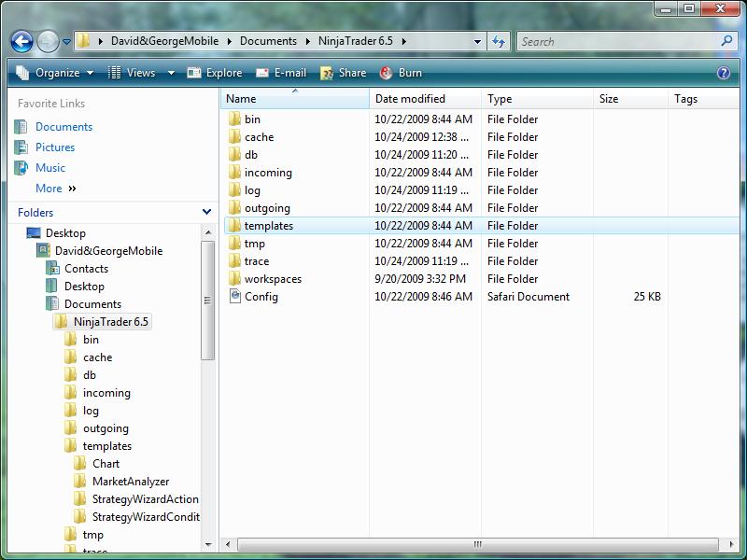The width and height of the screenshot is (747, 560).
Task: Select trace folder icon in file list
Action: [x=234, y=261]
